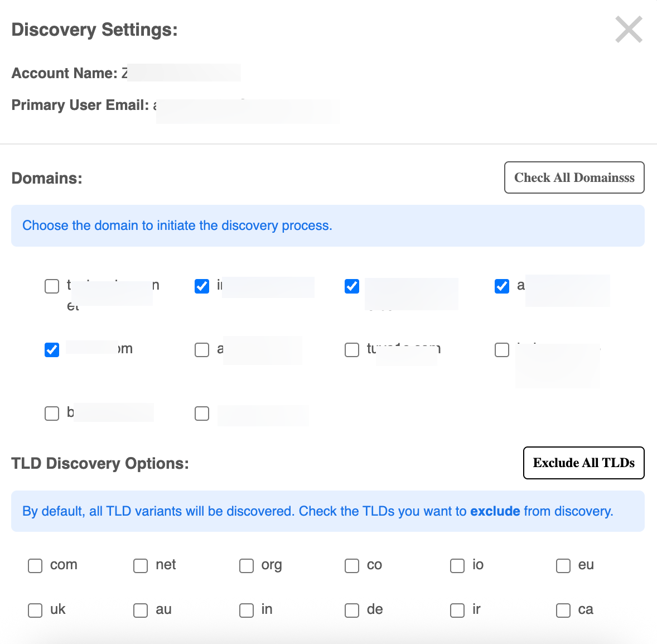Image resolution: width=657 pixels, height=644 pixels.
Task: Check the domain checkbox starting with "b"
Action: coord(52,414)
